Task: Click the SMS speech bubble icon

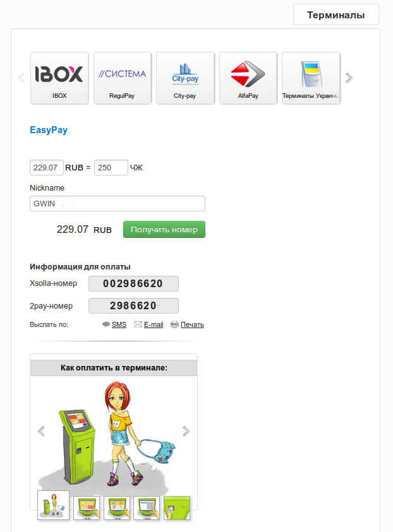Action: [106, 324]
